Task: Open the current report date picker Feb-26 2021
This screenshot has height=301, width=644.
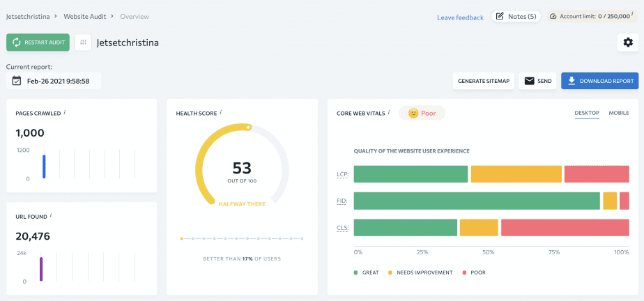Action: tap(54, 81)
